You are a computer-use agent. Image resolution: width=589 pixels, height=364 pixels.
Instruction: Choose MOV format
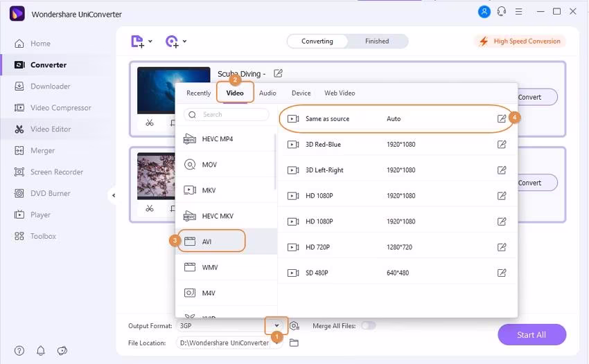[x=226, y=165]
